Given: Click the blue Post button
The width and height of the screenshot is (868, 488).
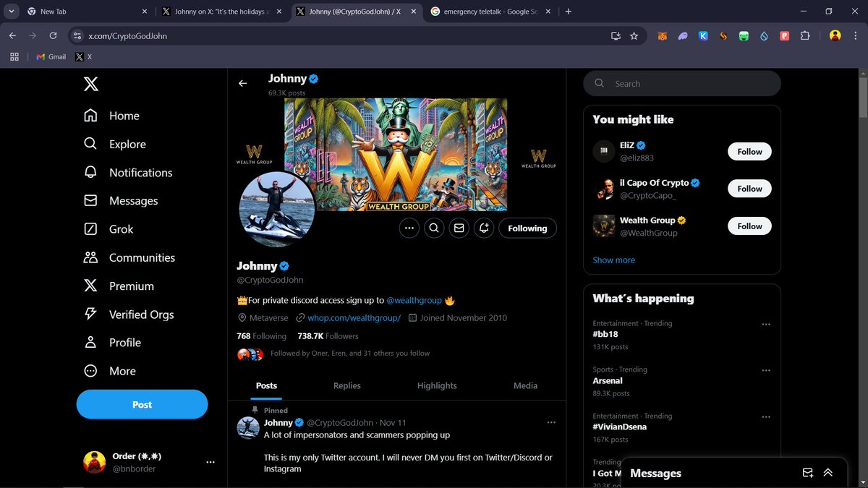Looking at the screenshot, I should 142,404.
